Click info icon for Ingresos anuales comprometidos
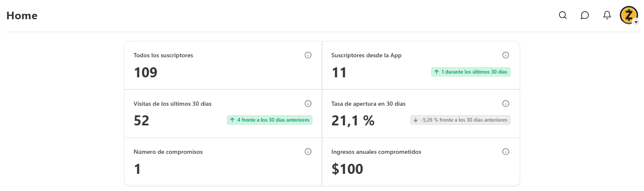The image size is (644, 191). click(x=505, y=152)
